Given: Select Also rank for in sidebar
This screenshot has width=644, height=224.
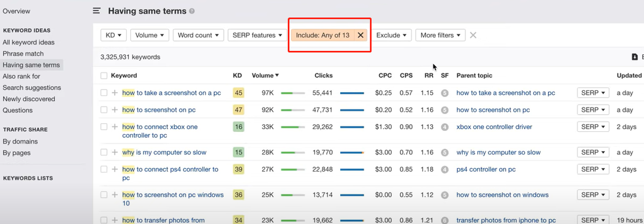Looking at the screenshot, I should (x=21, y=77).
